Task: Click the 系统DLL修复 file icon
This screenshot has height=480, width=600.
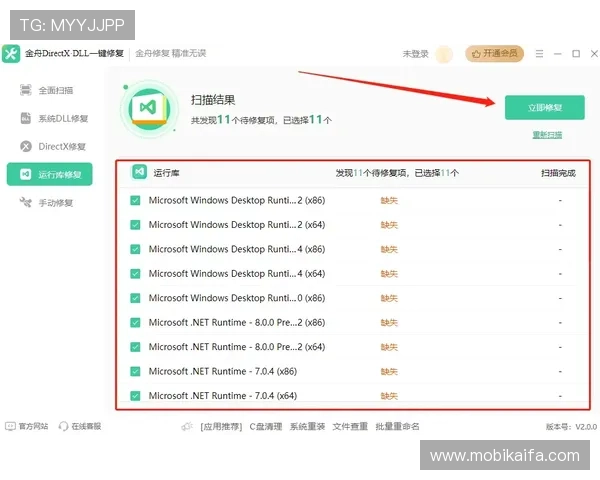Action: click(26, 118)
